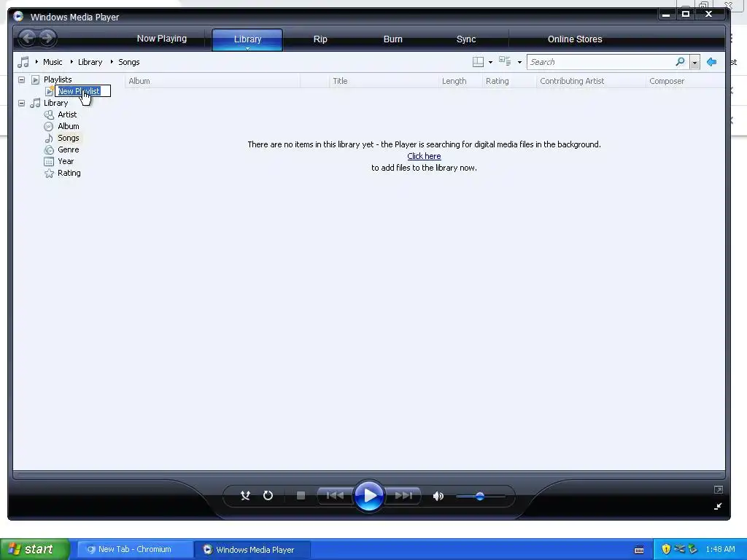This screenshot has width=747, height=560.
Task: Sort by the Rating column header
Action: (x=509, y=81)
